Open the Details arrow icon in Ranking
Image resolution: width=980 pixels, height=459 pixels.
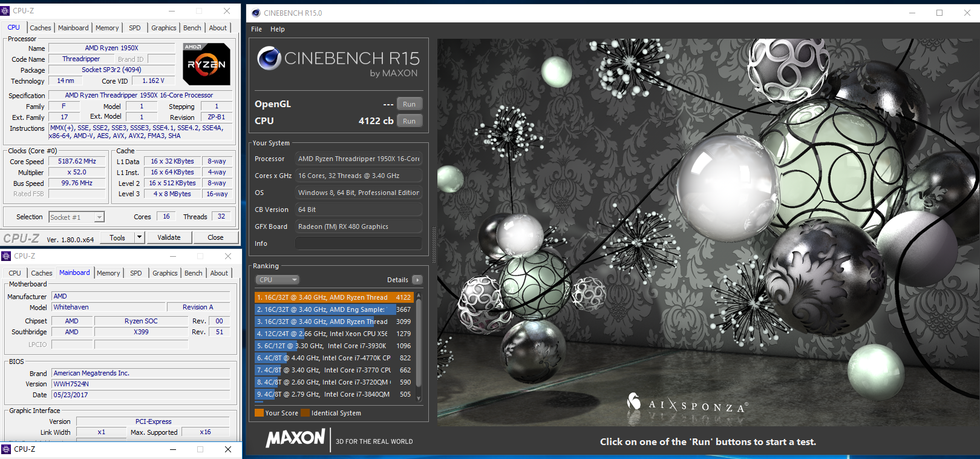(417, 280)
